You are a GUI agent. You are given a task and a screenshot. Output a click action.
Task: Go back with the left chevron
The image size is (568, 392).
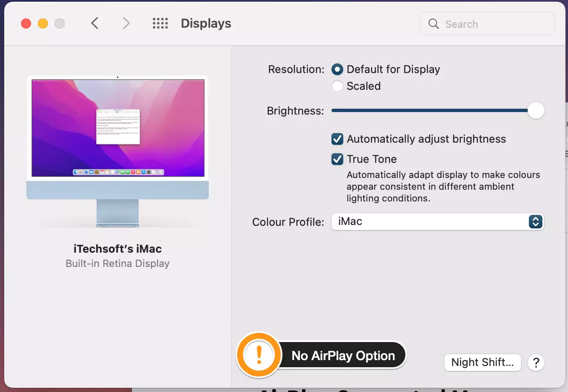[x=95, y=23]
